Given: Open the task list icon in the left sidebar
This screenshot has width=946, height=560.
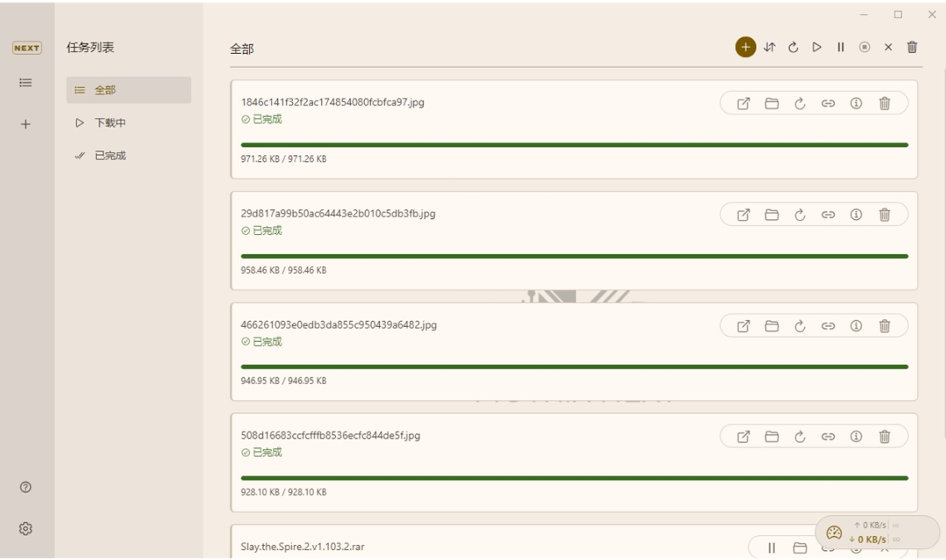Looking at the screenshot, I should coord(26,82).
